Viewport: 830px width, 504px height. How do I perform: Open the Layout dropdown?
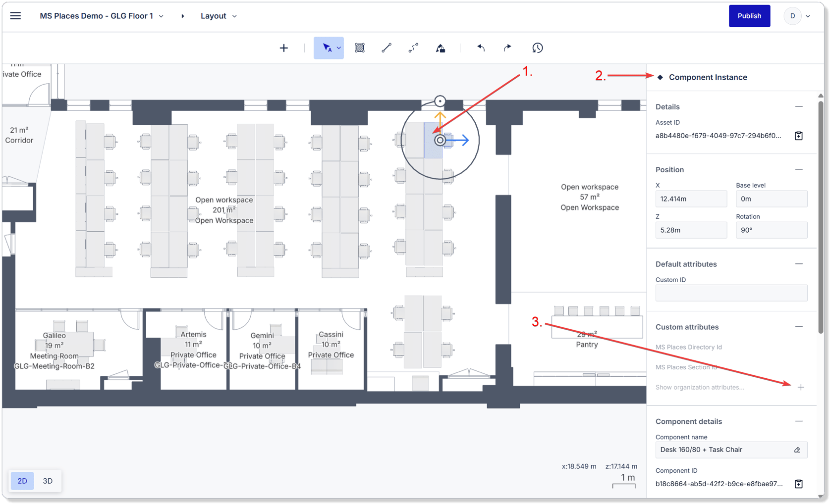[x=219, y=16]
